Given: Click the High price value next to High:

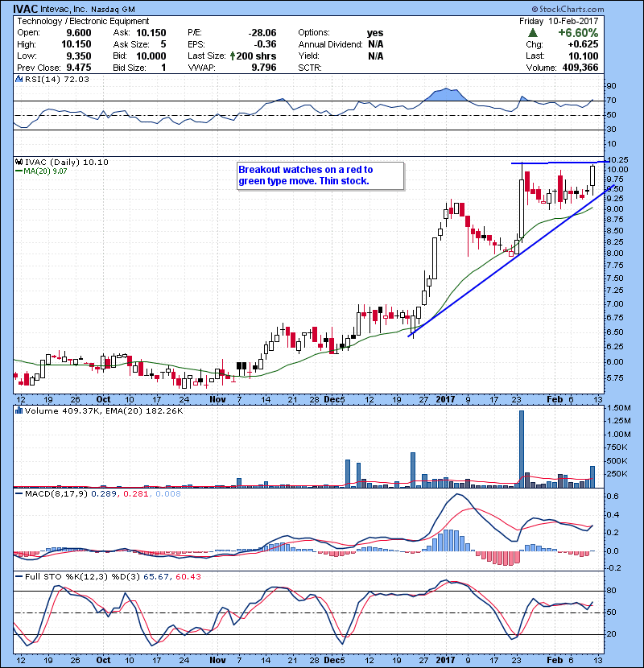Looking at the screenshot, I should (76, 44).
